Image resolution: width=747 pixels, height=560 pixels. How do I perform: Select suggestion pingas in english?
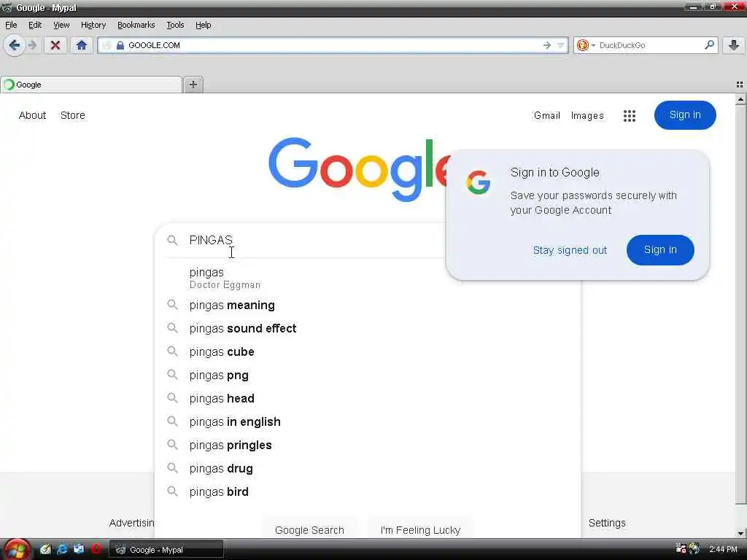(368, 422)
